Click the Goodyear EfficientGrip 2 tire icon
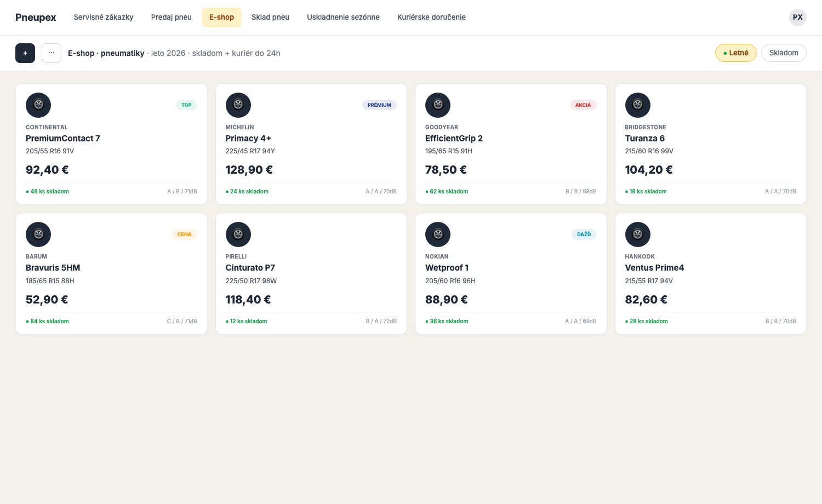Image resolution: width=822 pixels, height=504 pixels. coord(438,105)
